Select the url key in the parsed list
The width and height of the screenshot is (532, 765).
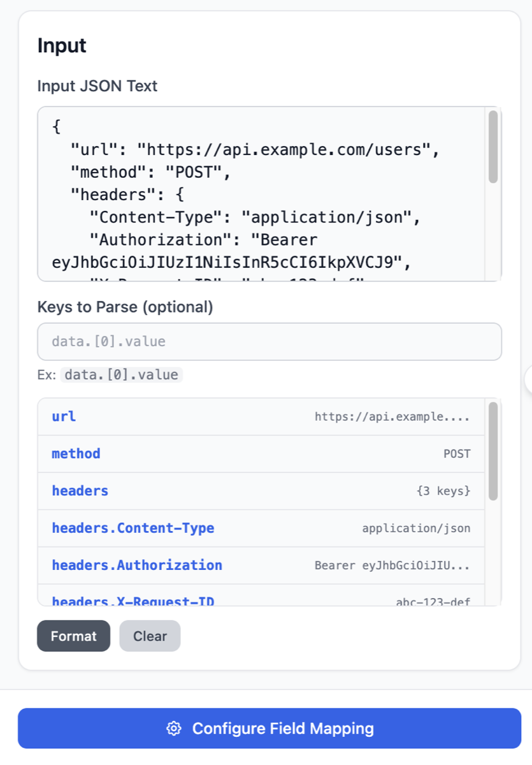click(x=62, y=416)
